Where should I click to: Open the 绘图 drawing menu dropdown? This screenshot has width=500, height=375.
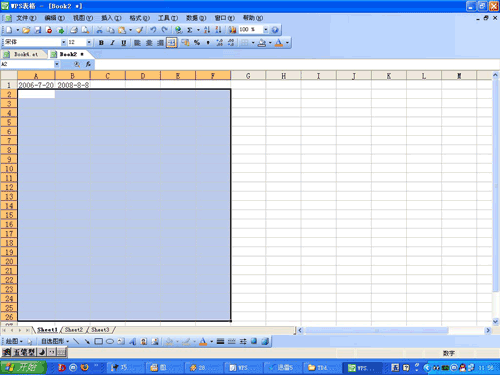pos(14,341)
